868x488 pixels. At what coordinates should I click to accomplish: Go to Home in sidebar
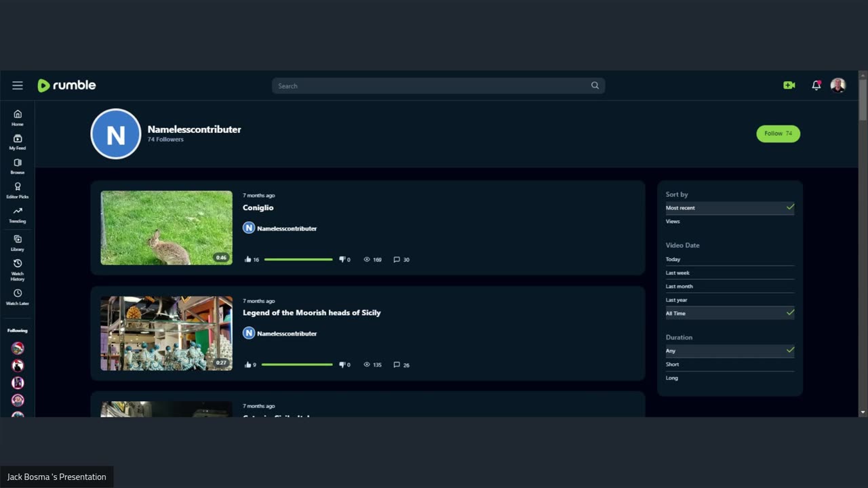coord(18,118)
